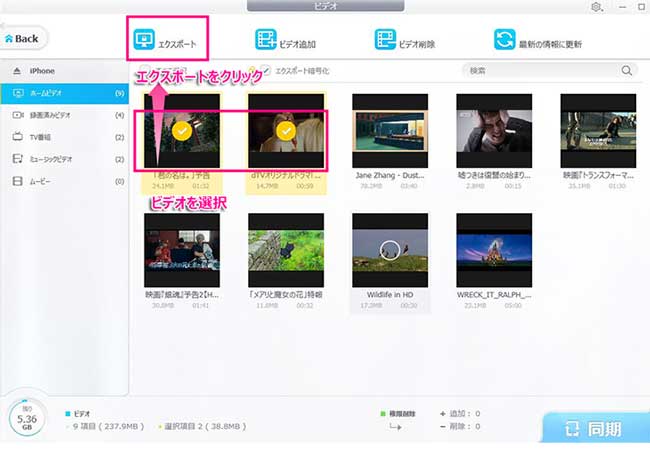This screenshot has height=454, width=650.
Task: Click the magnifier search icon
Action: (x=627, y=71)
